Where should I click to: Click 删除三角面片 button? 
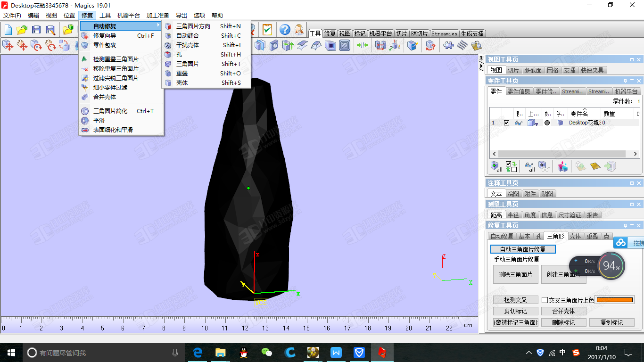coord(515,274)
